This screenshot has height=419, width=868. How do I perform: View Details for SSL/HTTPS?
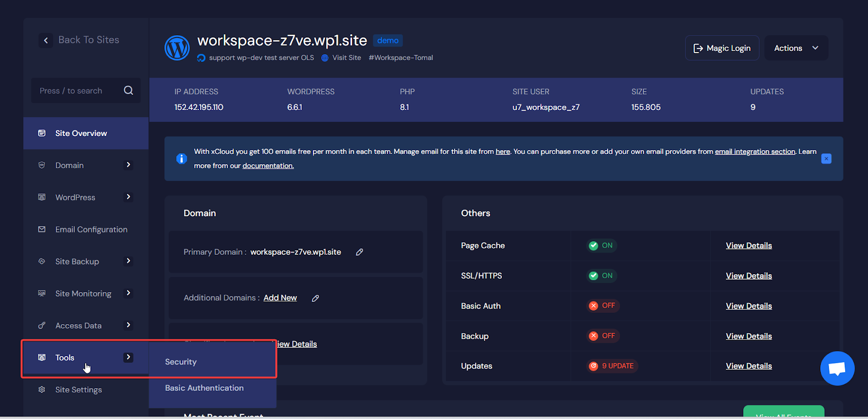749,276
